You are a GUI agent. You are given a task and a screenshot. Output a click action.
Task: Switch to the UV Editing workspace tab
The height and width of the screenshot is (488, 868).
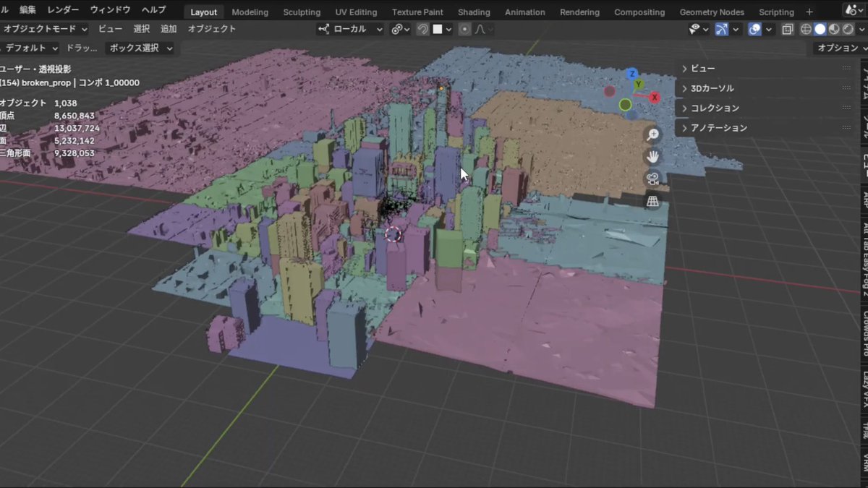click(356, 12)
